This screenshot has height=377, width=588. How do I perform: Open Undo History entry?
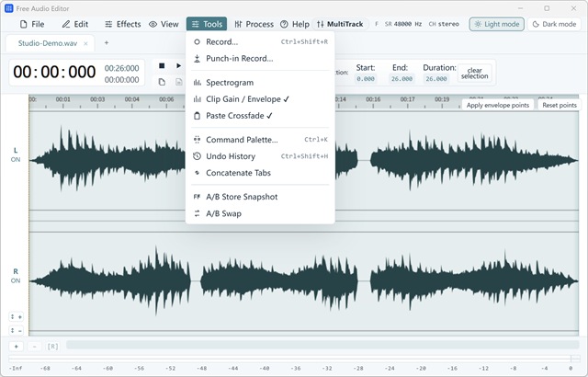(x=260, y=156)
